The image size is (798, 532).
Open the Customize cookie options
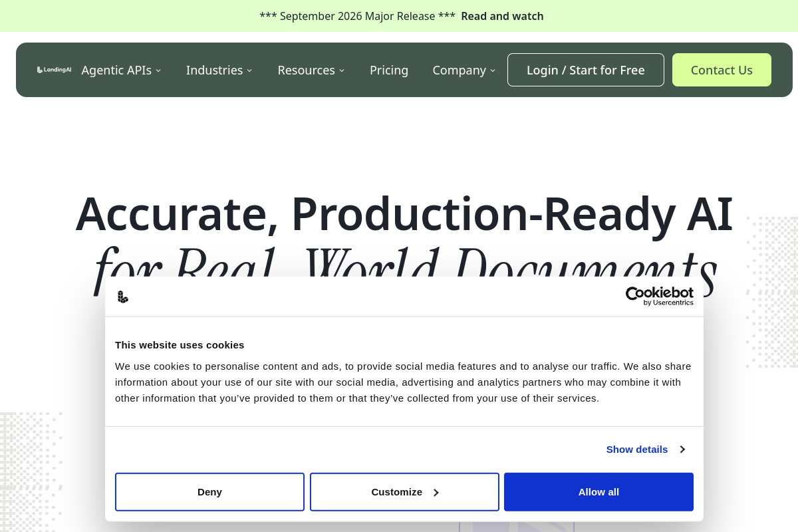coord(404,492)
